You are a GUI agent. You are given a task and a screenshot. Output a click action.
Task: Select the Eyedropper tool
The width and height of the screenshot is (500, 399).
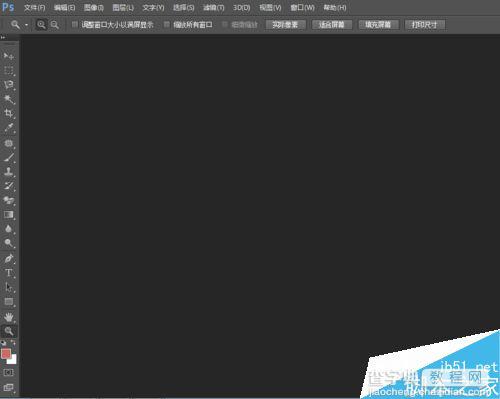(9, 128)
